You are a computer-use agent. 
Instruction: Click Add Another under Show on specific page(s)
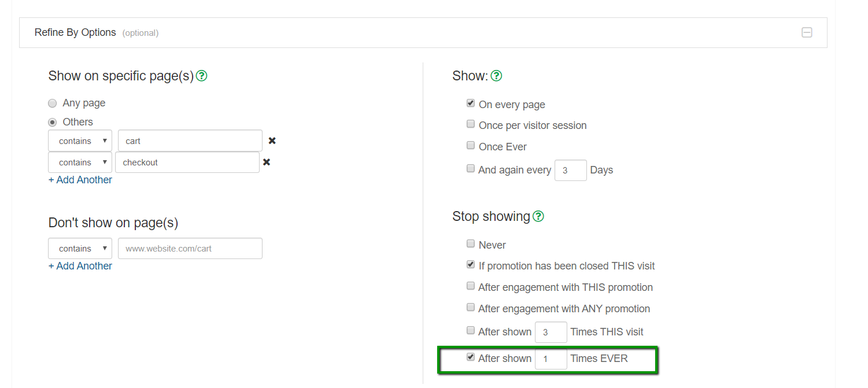80,180
